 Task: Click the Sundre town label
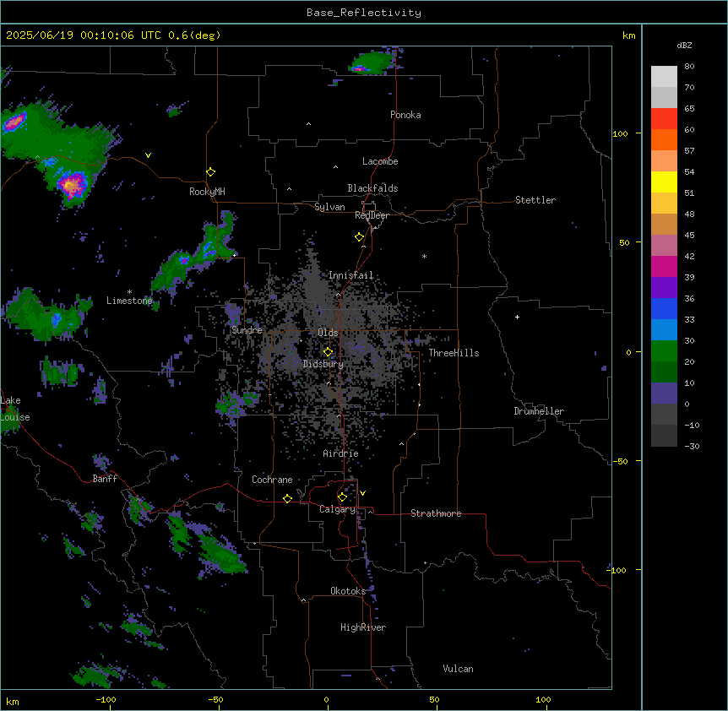point(247,330)
